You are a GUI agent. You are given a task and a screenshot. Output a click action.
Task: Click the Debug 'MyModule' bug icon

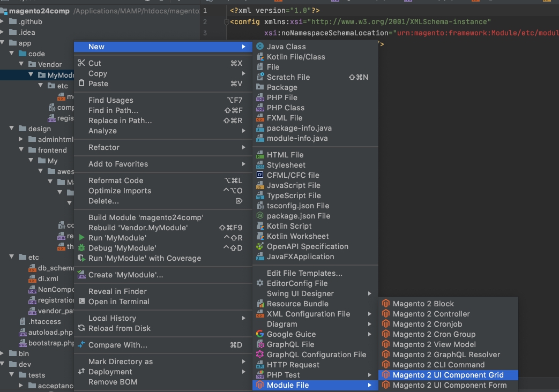coord(81,248)
